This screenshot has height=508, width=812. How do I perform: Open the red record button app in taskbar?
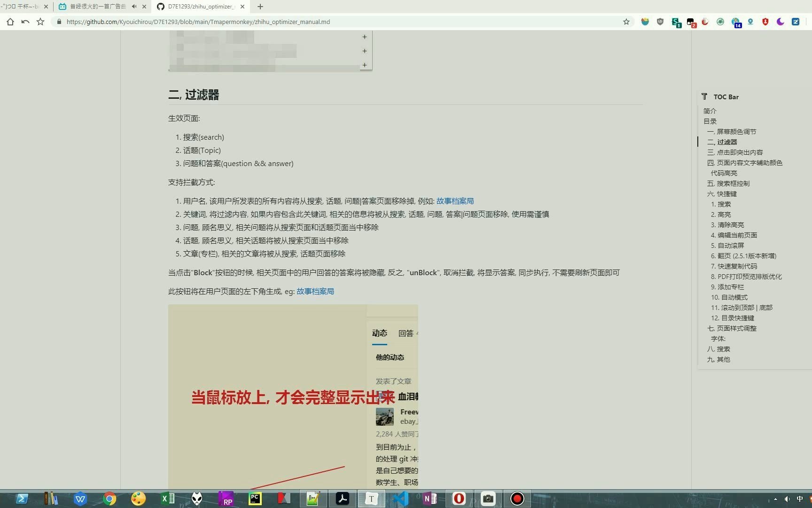point(517,499)
